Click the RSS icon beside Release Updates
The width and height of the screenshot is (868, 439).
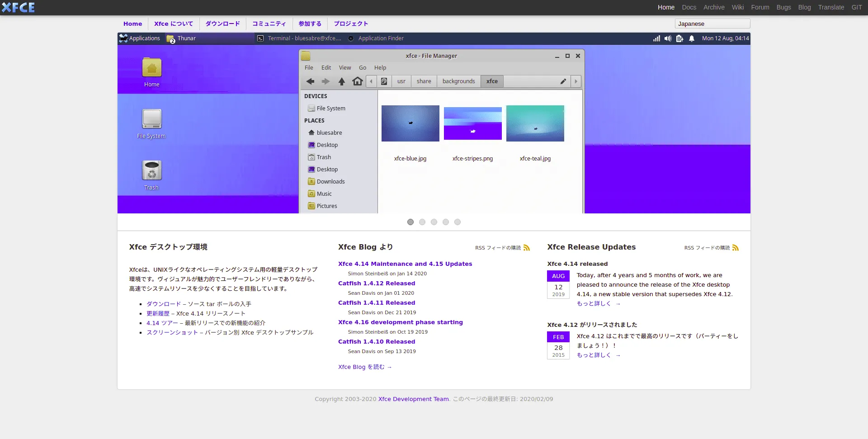click(736, 248)
